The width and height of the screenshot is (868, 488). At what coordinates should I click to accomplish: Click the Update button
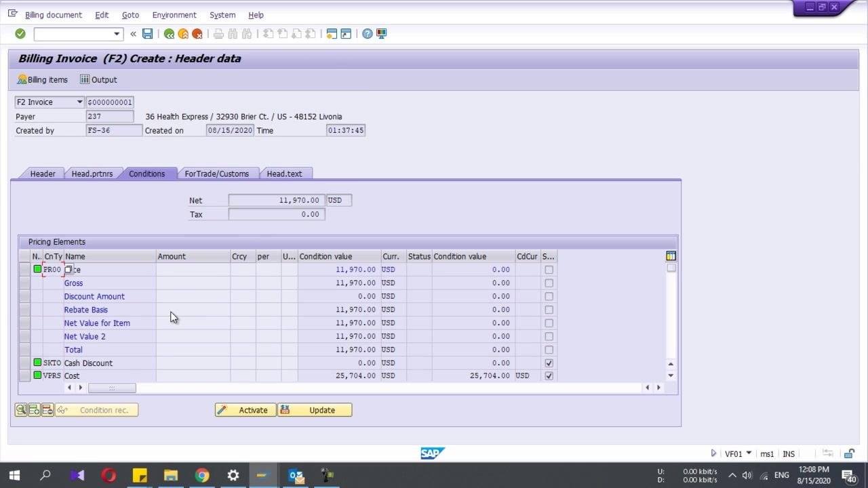pyautogui.click(x=315, y=410)
